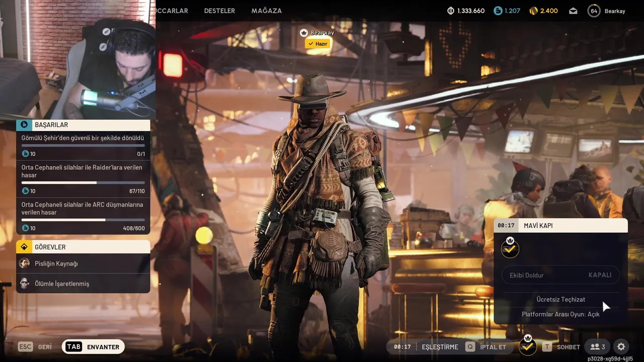Image resolution: width=644 pixels, height=362 pixels.
Task: Click the blue BAŞARILAR header icon
Action: 24,125
